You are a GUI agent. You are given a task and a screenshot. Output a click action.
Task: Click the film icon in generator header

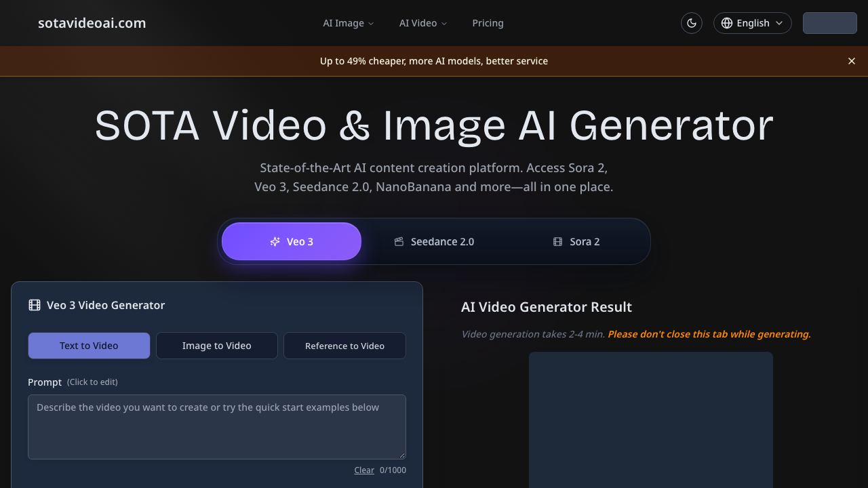(35, 305)
